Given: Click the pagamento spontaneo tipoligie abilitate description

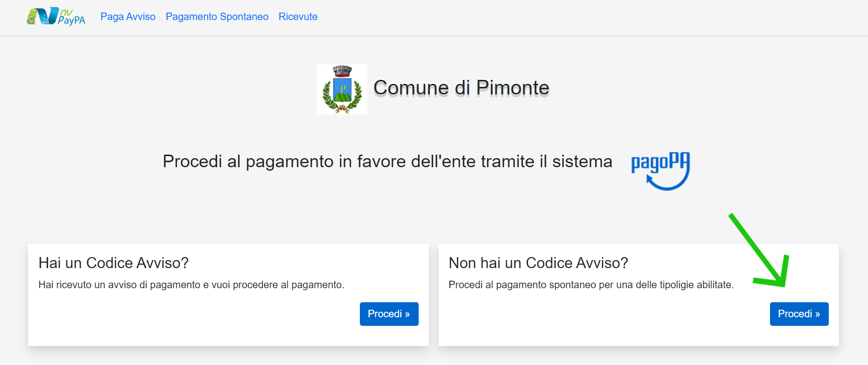Looking at the screenshot, I should pos(591,285).
